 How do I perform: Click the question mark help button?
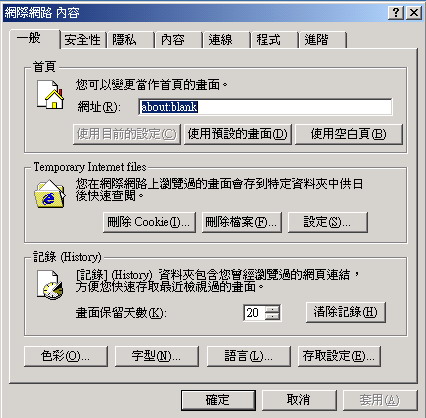pos(396,13)
